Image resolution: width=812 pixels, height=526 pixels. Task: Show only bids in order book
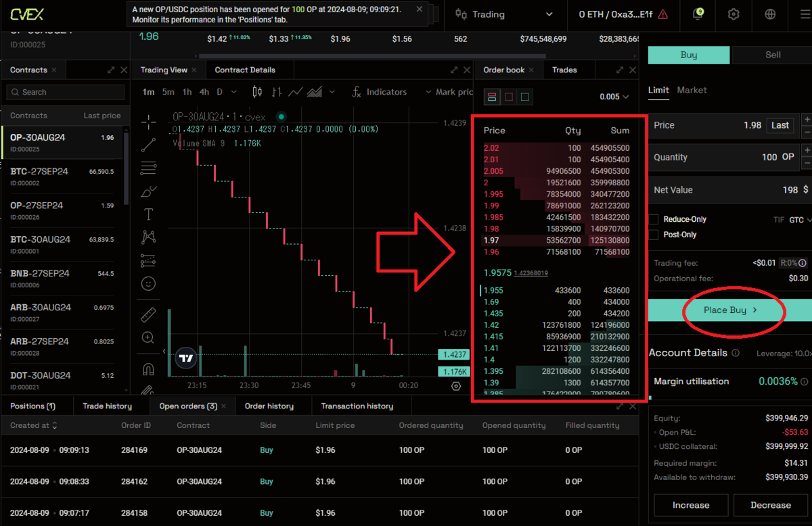pyautogui.click(x=525, y=97)
